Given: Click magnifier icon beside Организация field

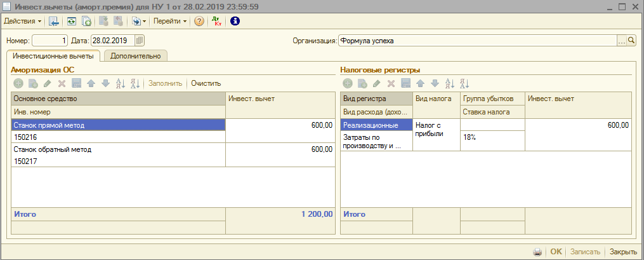Looking at the screenshot, I should point(631,41).
